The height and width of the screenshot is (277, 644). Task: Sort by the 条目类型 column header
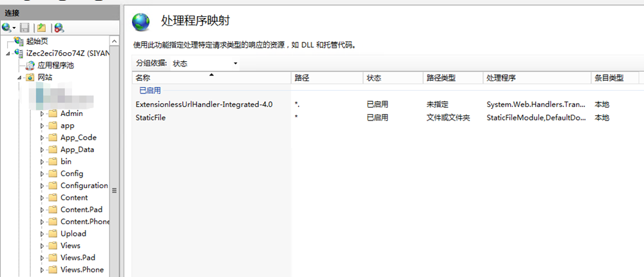click(615, 78)
